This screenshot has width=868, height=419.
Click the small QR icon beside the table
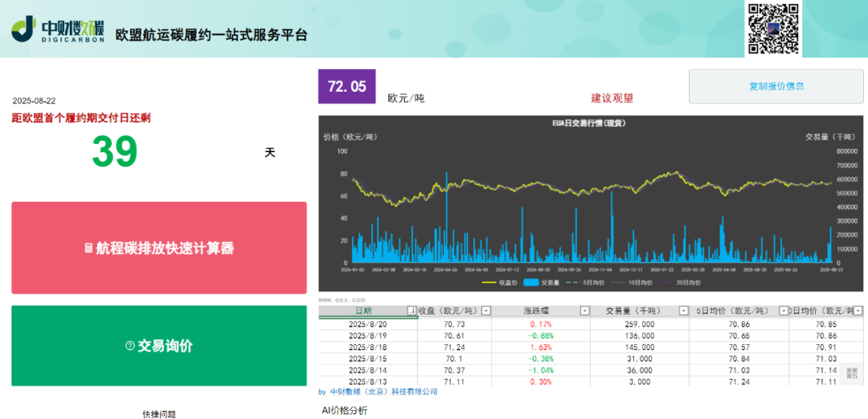(851, 375)
